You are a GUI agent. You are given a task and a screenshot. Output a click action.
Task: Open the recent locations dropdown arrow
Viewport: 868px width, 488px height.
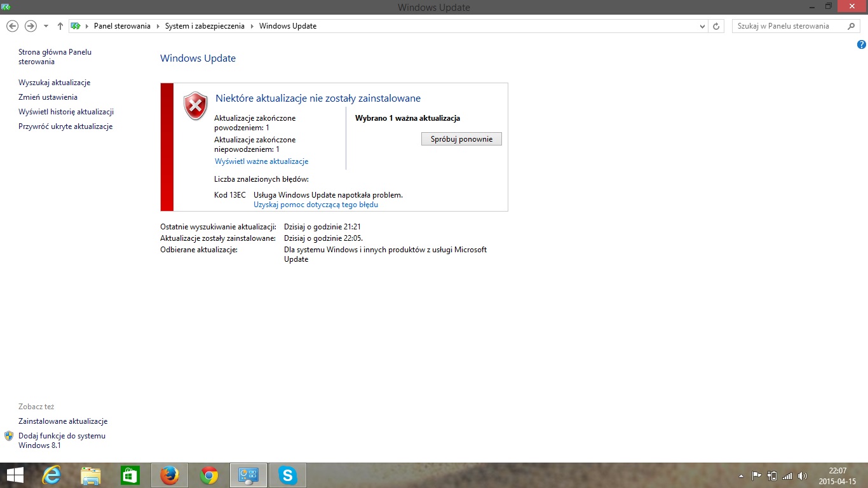click(46, 27)
